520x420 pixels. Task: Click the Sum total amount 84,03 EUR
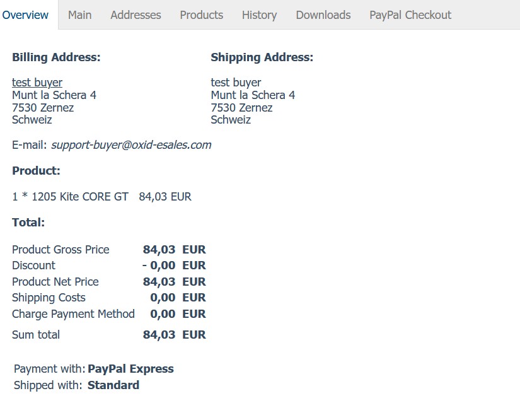click(x=174, y=335)
